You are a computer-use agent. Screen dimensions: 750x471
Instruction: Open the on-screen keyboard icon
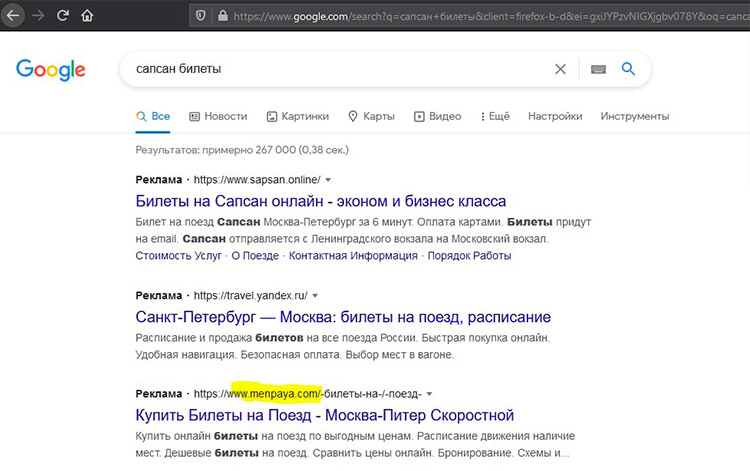click(598, 69)
